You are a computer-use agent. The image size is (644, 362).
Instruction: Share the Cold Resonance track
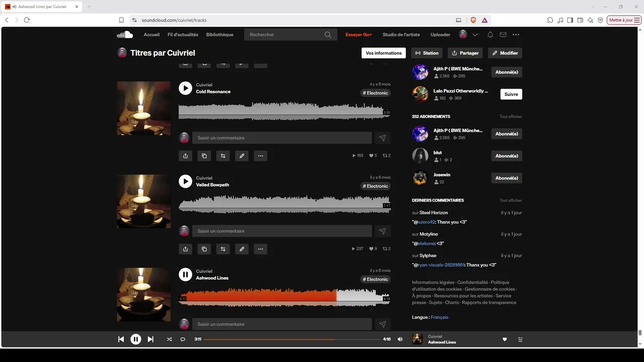point(186,156)
